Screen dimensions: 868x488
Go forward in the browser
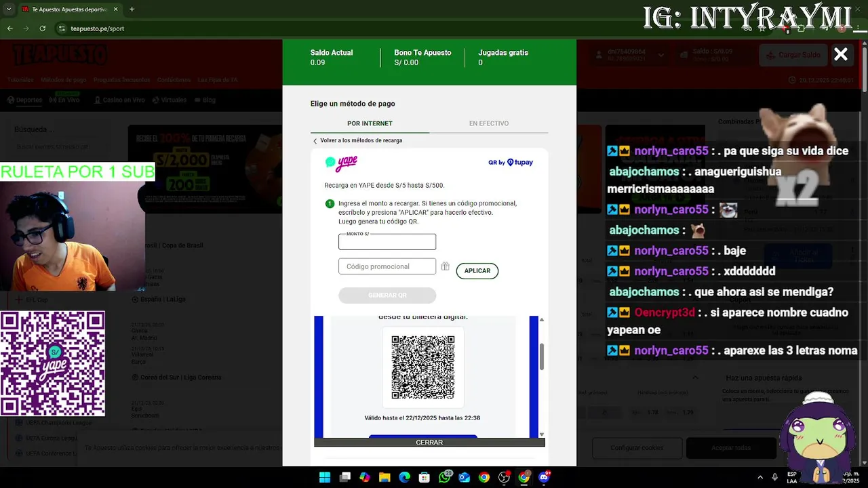click(x=26, y=28)
